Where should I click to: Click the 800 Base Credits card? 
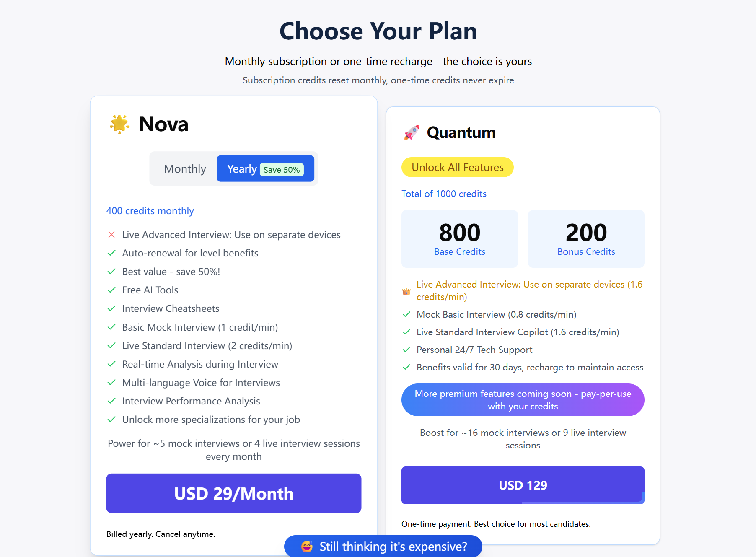click(459, 239)
